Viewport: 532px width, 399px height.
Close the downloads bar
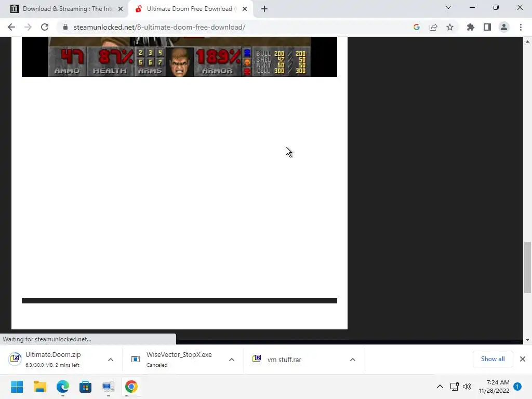pos(523,359)
